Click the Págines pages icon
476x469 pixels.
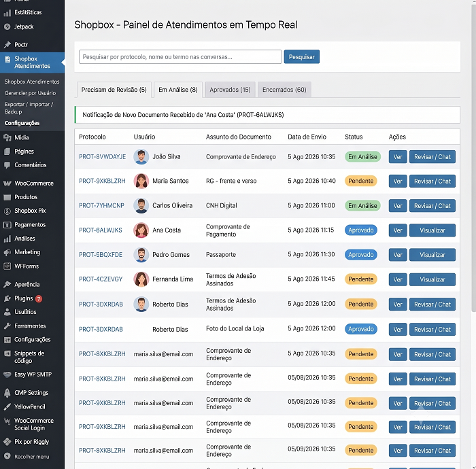click(x=7, y=152)
